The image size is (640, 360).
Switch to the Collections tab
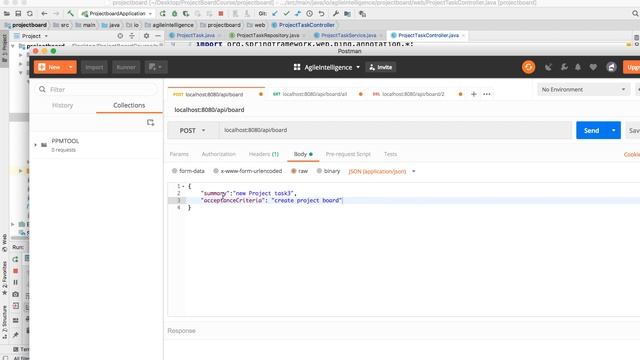coord(129,105)
